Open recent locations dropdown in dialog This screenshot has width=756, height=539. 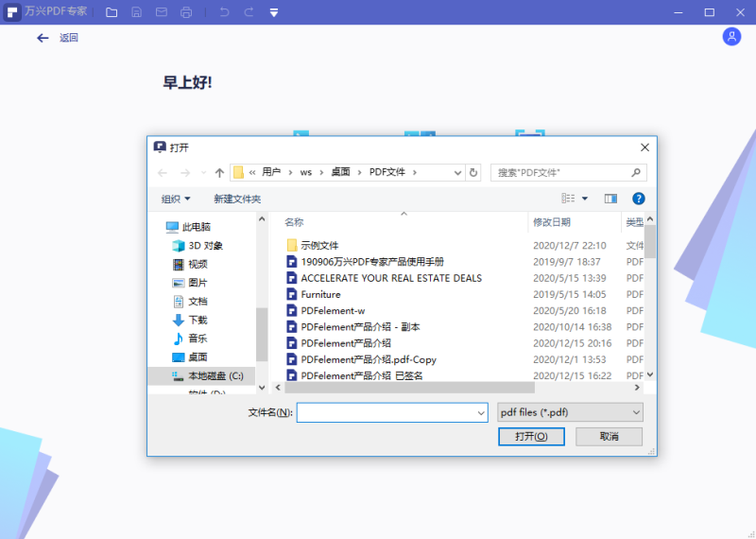[x=203, y=173]
